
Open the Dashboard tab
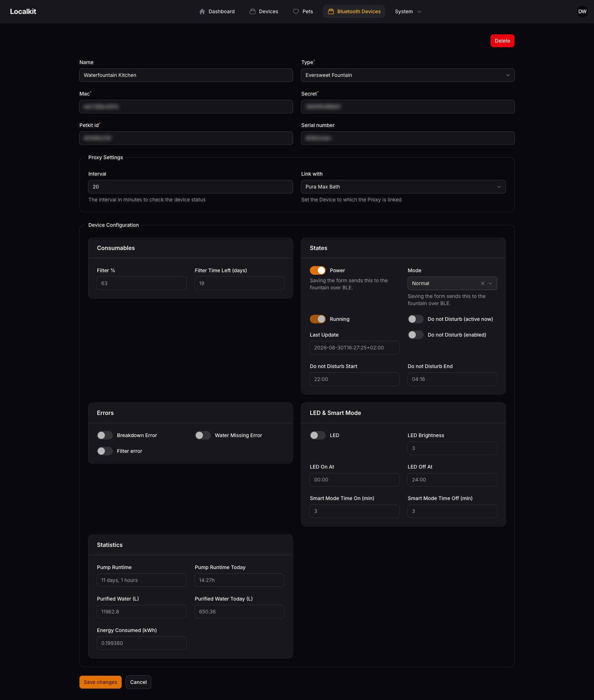tap(217, 11)
